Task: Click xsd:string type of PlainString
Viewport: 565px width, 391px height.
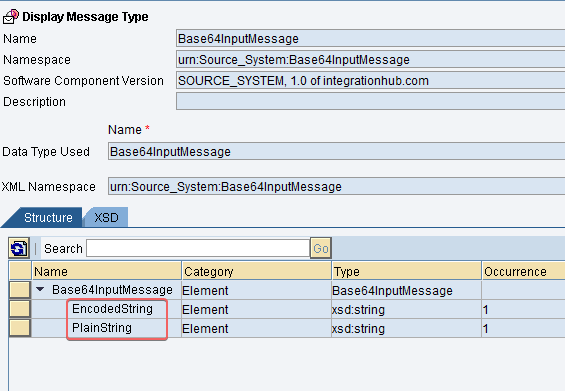Action: coord(358,329)
